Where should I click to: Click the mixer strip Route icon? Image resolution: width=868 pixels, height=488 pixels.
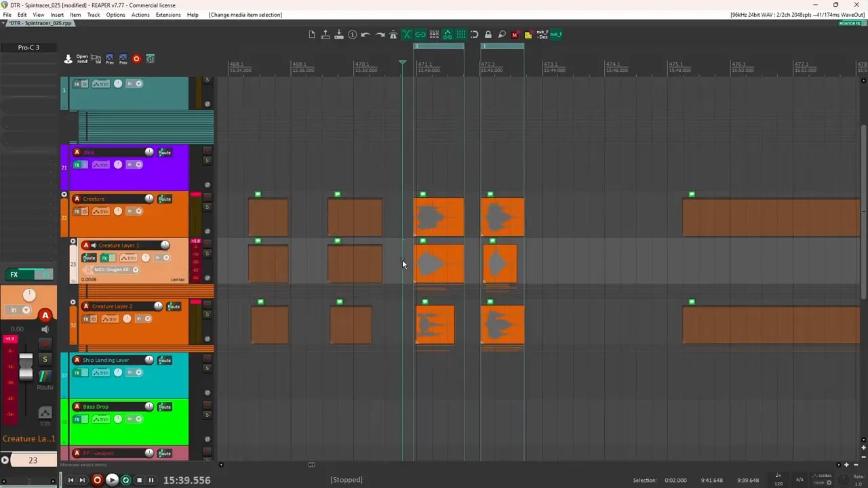click(x=45, y=377)
